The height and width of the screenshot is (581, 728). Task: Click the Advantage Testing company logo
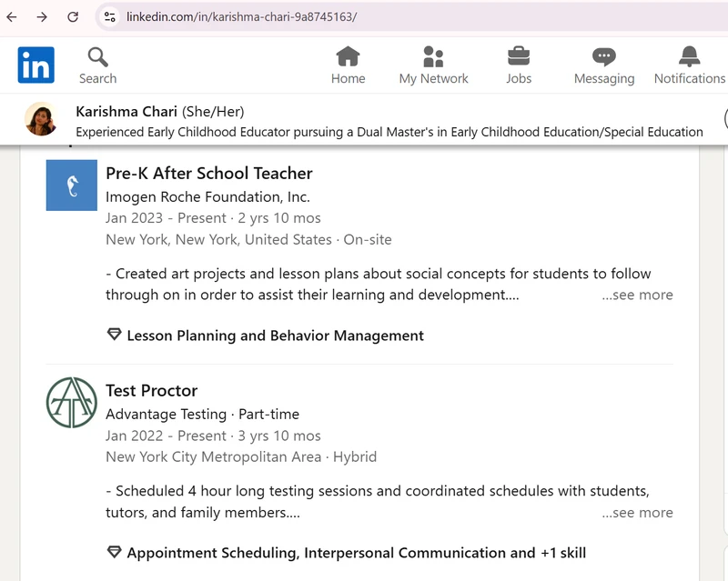[72, 403]
